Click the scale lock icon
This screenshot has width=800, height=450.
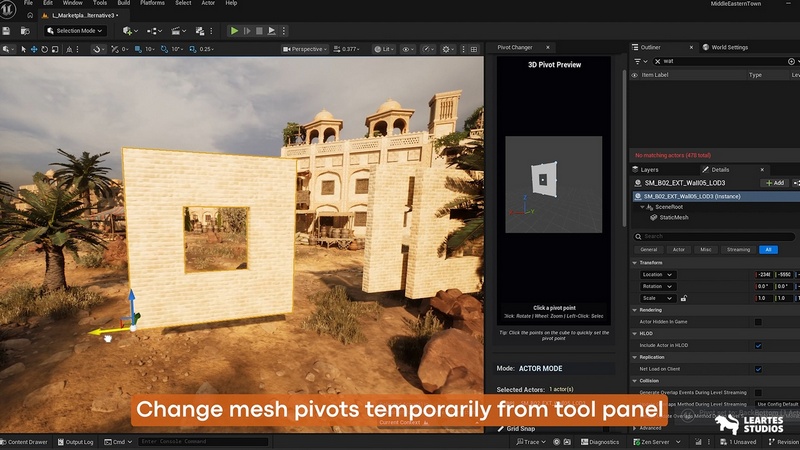pos(683,298)
